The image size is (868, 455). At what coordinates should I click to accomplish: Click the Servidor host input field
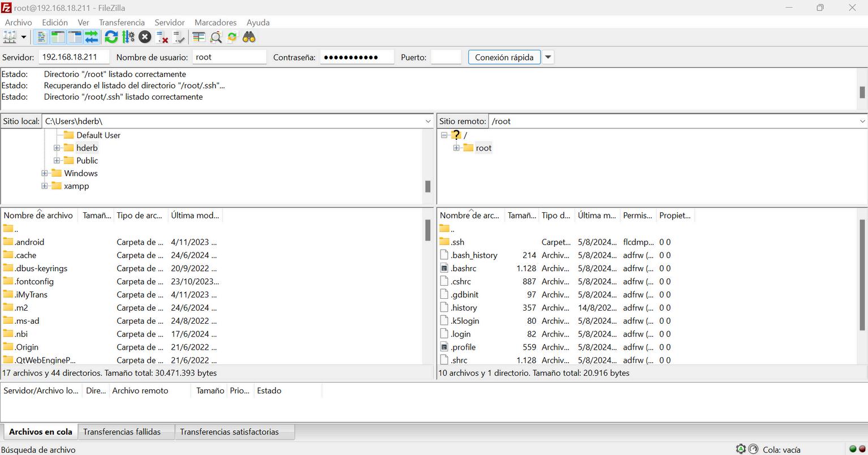click(74, 57)
